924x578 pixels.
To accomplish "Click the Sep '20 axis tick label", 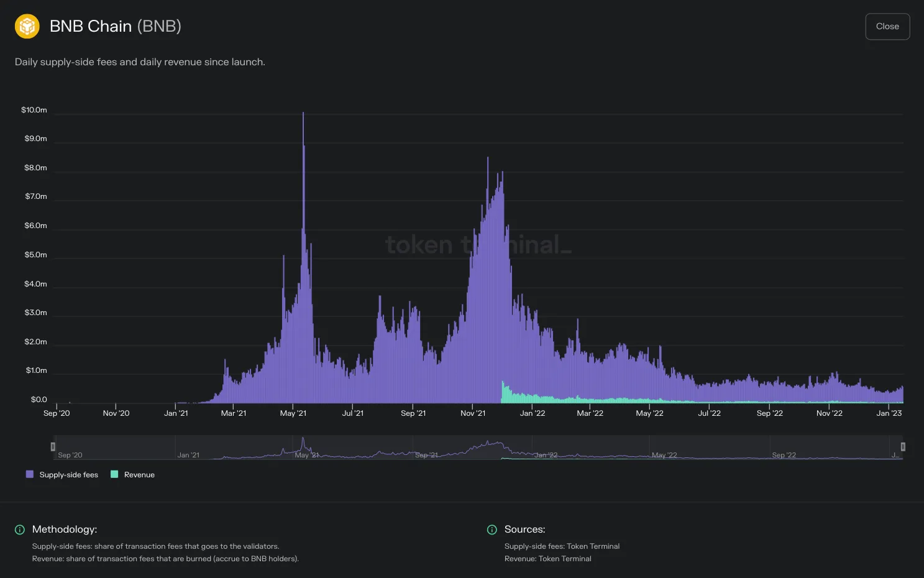I will (57, 413).
